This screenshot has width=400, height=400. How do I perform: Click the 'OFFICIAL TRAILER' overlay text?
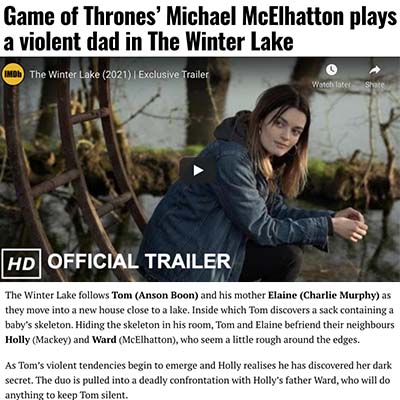139,261
